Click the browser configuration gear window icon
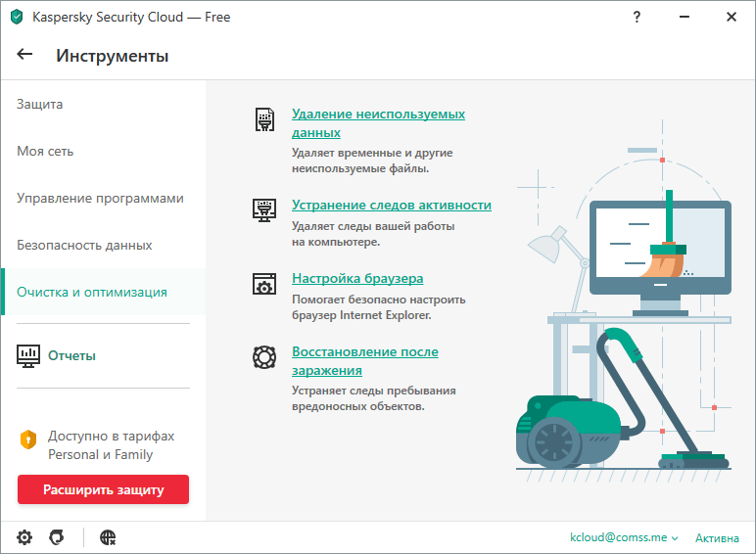The height and width of the screenshot is (554, 756). (264, 284)
